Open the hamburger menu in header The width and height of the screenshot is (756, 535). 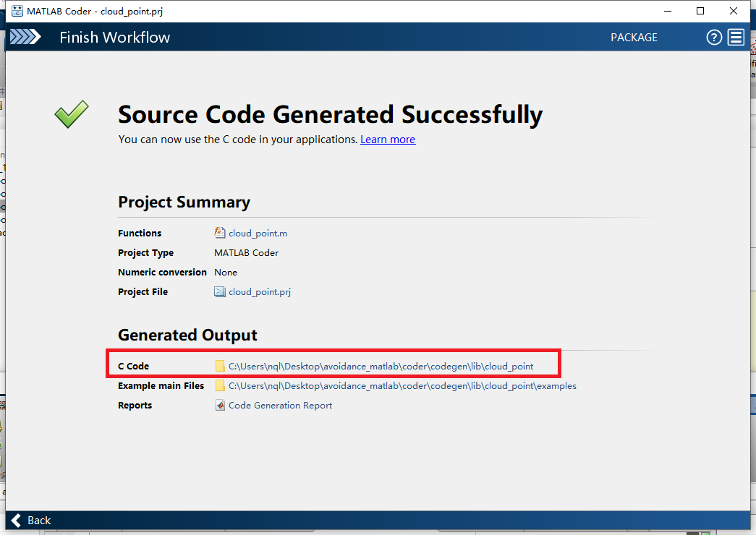tap(736, 38)
